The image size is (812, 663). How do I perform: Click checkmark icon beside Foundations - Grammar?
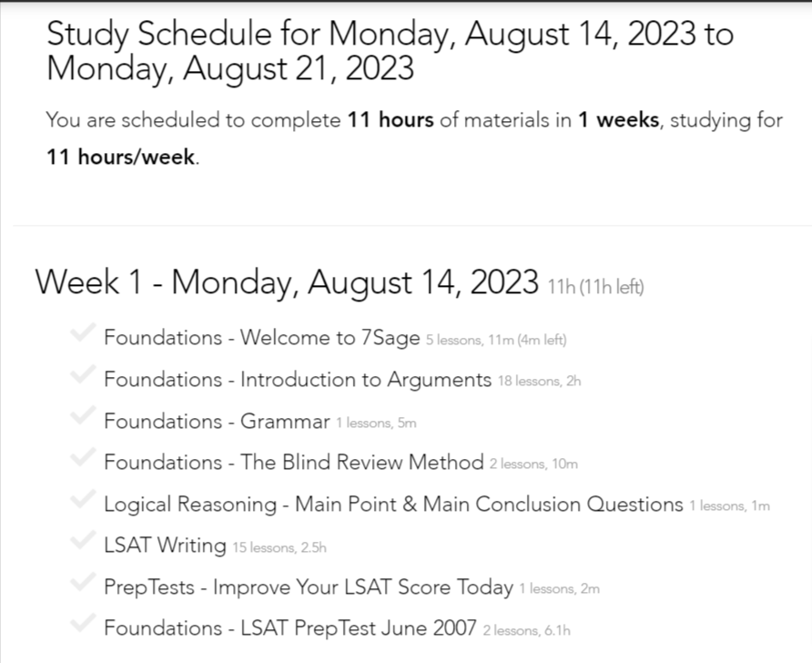coord(83,418)
